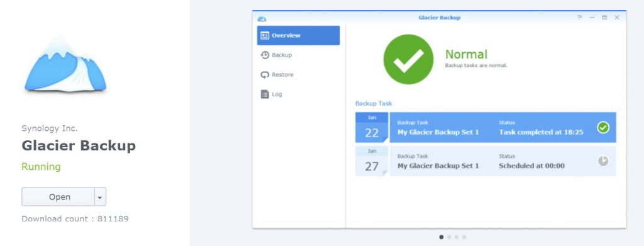Maximize the Glacier Backup window
Viewport: 644px width, 246px height.
pyautogui.click(x=604, y=17)
